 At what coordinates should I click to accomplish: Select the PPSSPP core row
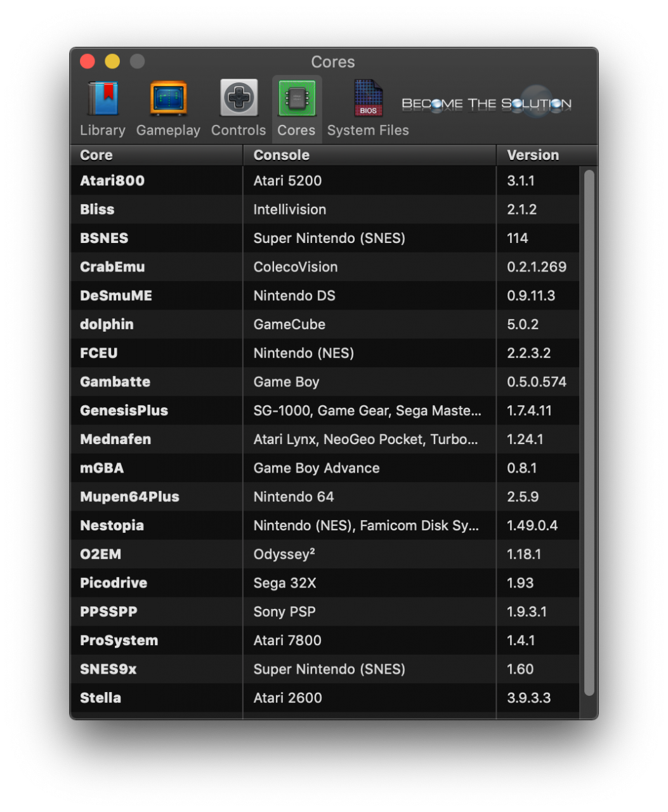[x=325, y=612]
